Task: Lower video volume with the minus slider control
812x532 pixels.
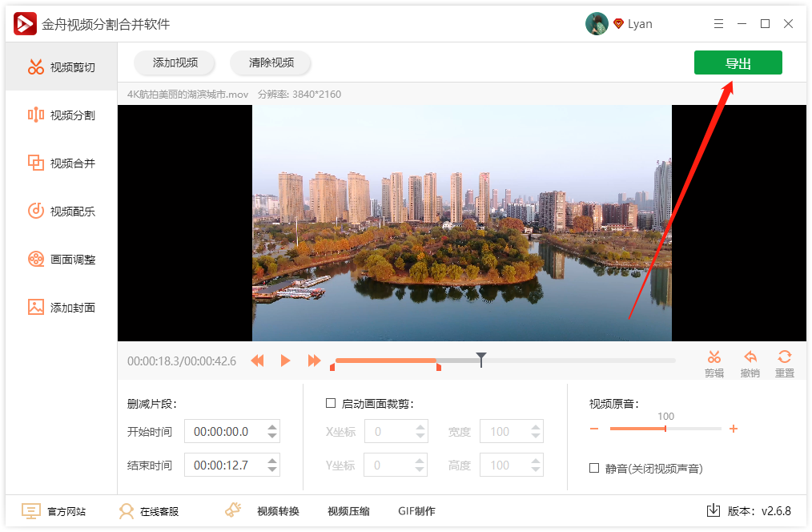Action: (594, 429)
